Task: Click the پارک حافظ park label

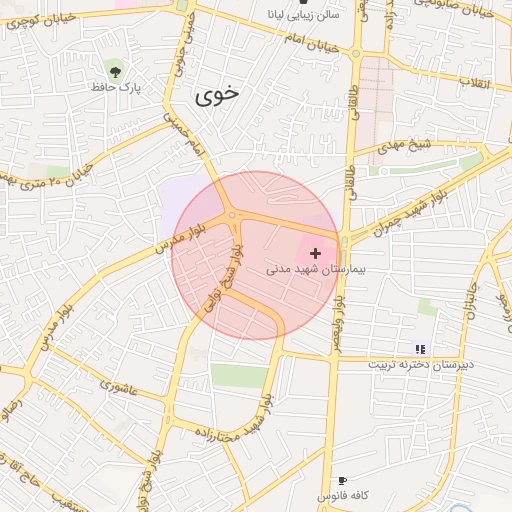Action: click(116, 88)
